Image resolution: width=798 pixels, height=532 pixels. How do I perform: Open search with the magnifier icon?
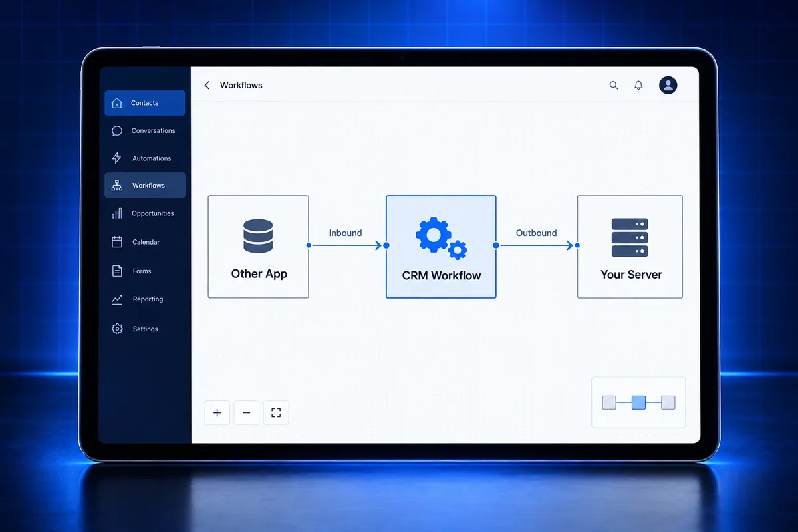click(614, 85)
